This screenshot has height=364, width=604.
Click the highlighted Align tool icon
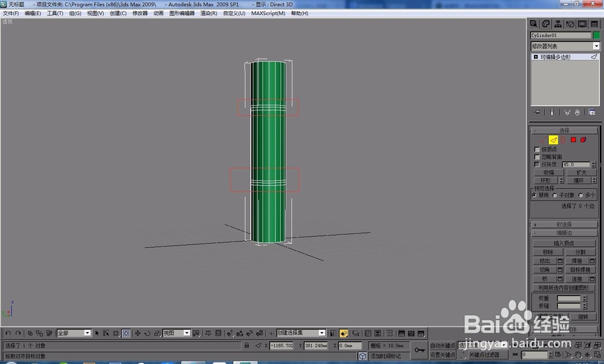[x=344, y=333]
